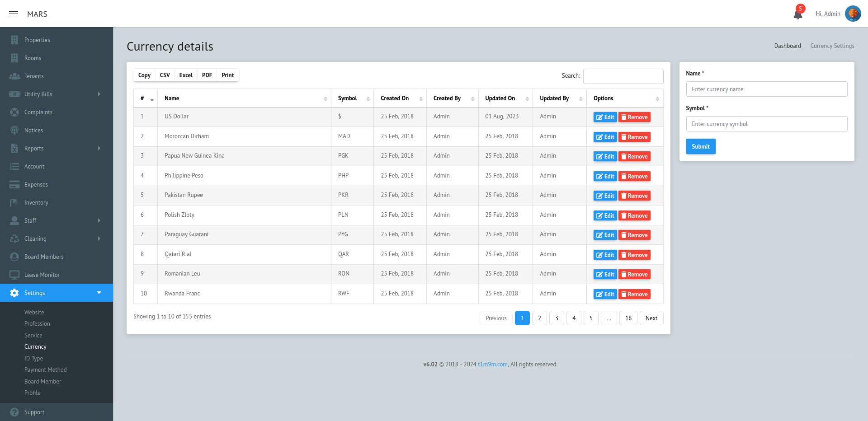This screenshot has height=421, width=868.
Task: Open Complaints in the sidebar
Action: 57,112
